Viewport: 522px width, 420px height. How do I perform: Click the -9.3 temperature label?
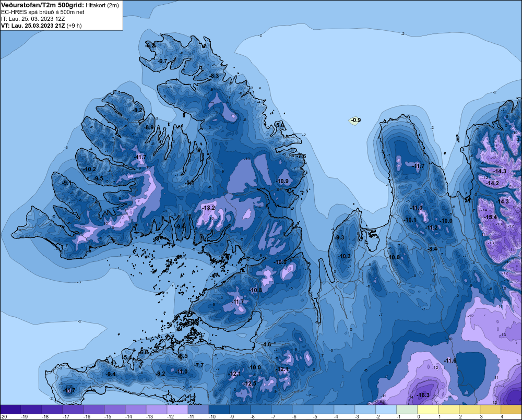coord(339,237)
